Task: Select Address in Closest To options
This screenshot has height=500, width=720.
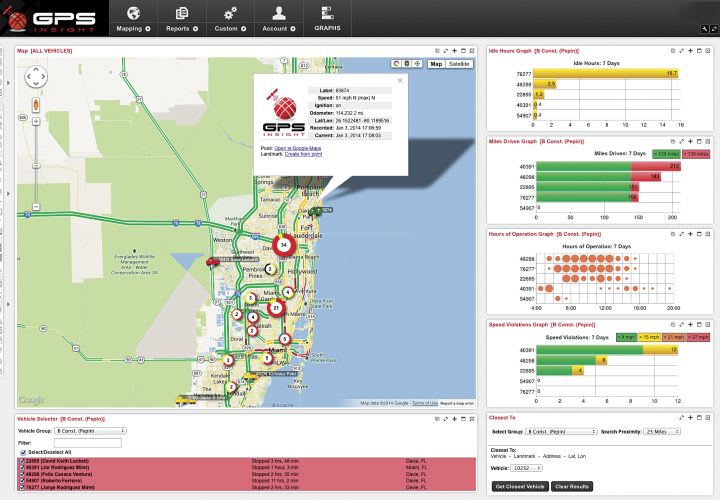Action: coord(551,456)
